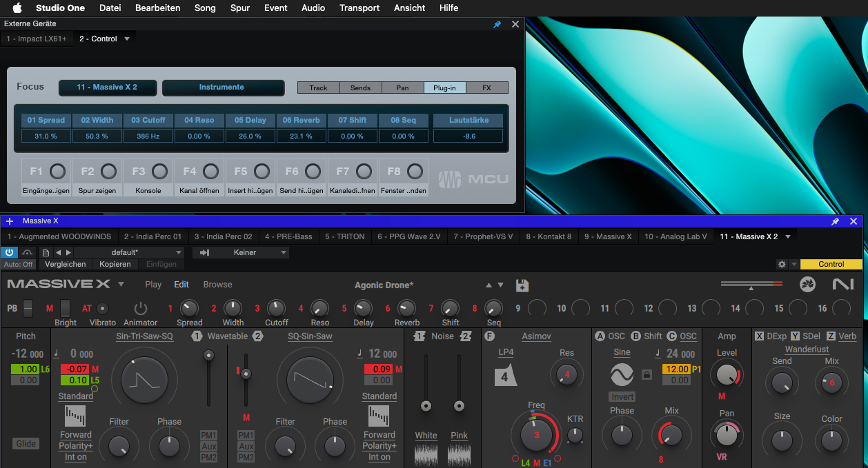Click the Sine oscillator waveform icon
This screenshot has height=468, width=868.
[x=622, y=374]
